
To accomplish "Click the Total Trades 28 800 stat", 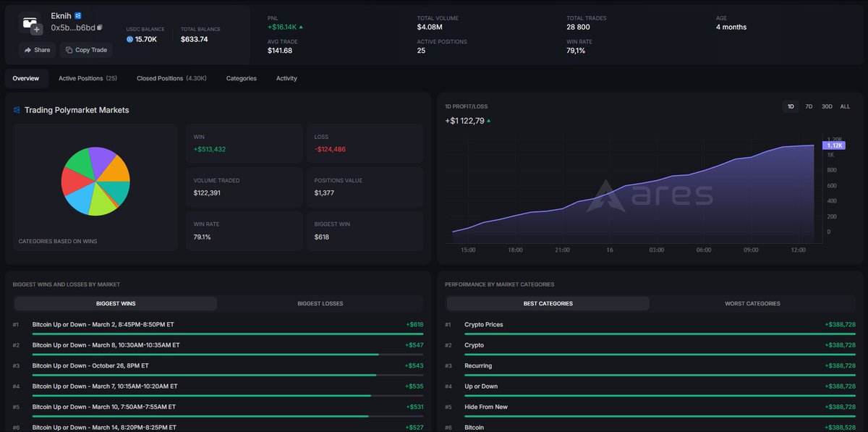I will tap(587, 22).
